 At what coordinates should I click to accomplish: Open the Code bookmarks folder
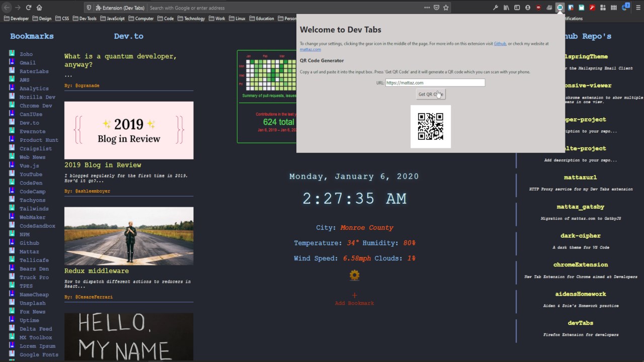pyautogui.click(x=166, y=19)
